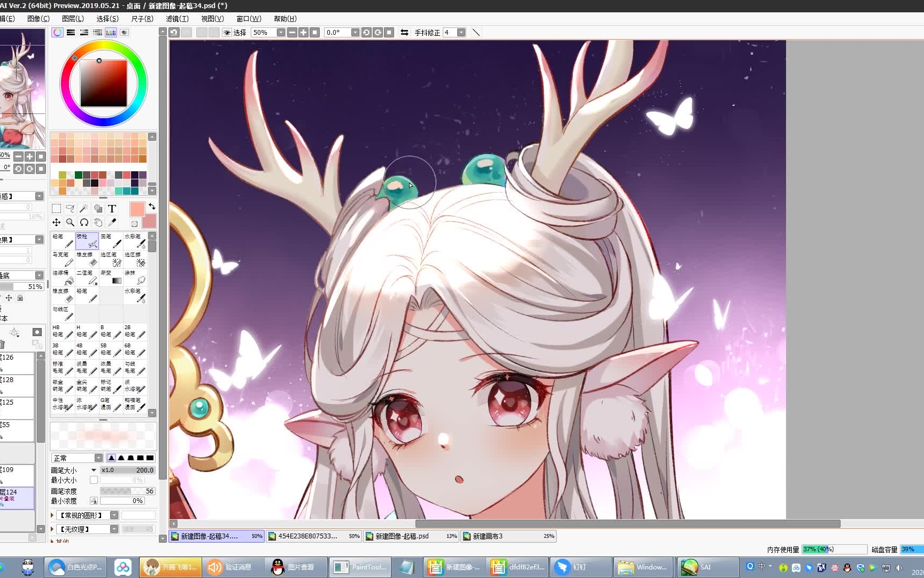The image size is (924, 578).
Task: Flip the canvas view horizontally
Action: coord(404,33)
